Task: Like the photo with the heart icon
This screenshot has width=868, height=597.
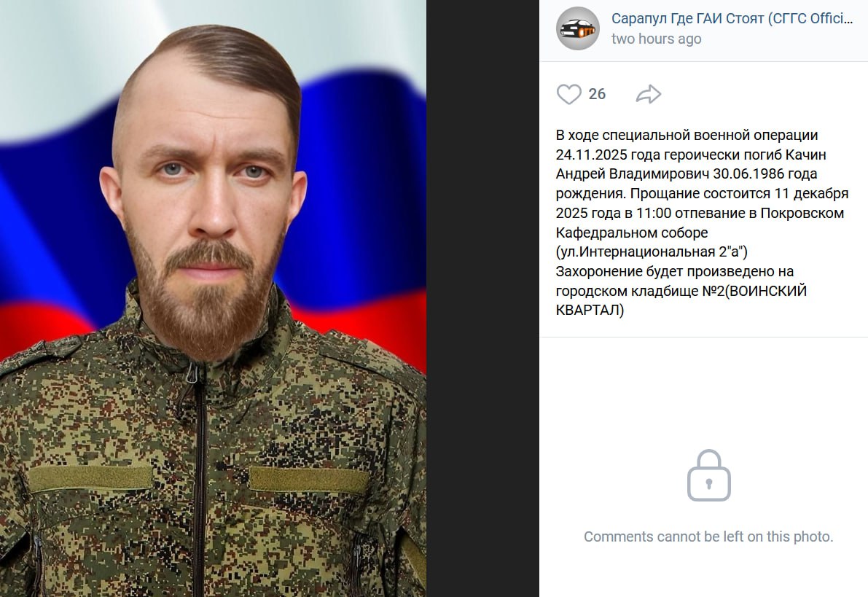Action: [568, 94]
